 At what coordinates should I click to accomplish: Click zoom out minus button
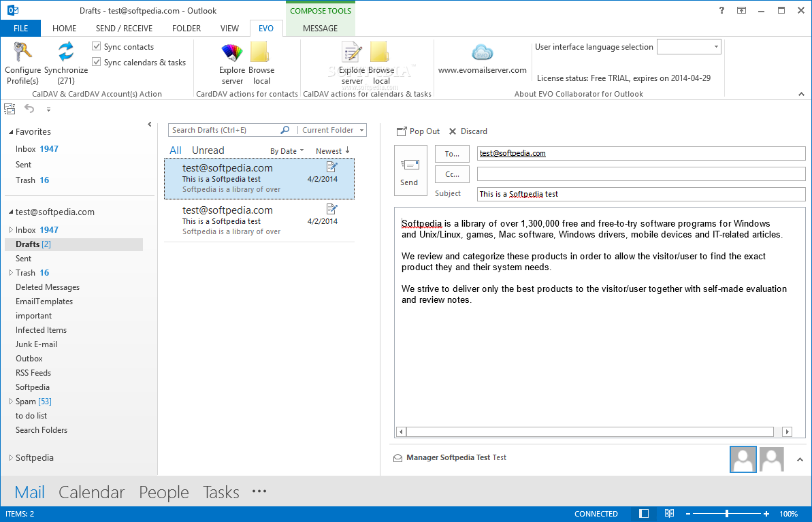[688, 514]
